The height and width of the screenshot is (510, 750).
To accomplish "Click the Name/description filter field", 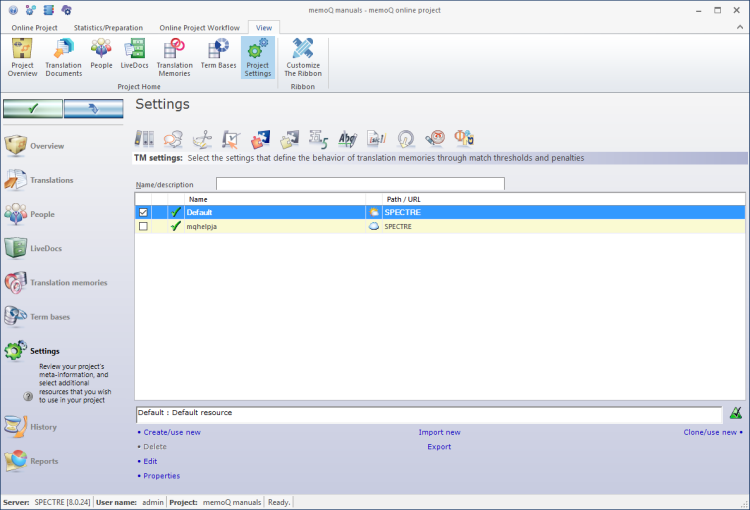I will 360,184.
